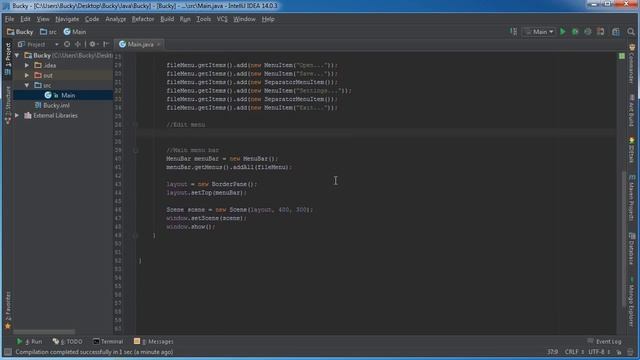Click Main breadcrumb in navigation bar
This screenshot has width=640, height=360.
[x=75, y=31]
